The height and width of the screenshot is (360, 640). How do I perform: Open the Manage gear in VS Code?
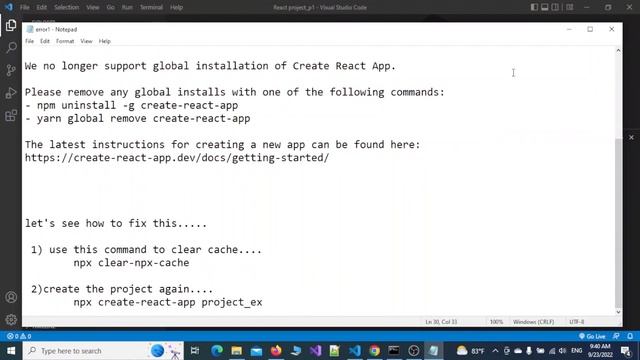(11, 319)
